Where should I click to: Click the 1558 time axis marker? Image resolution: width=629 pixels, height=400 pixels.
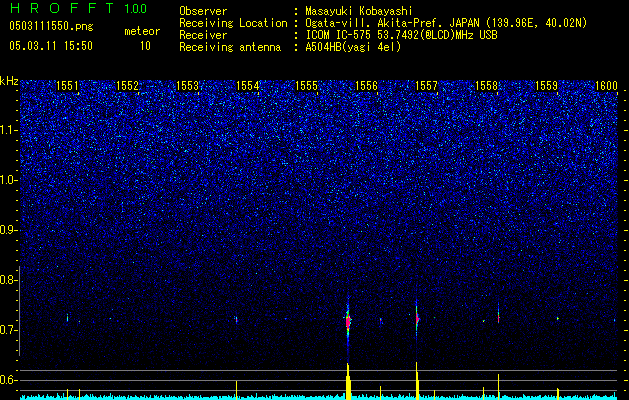(486, 85)
